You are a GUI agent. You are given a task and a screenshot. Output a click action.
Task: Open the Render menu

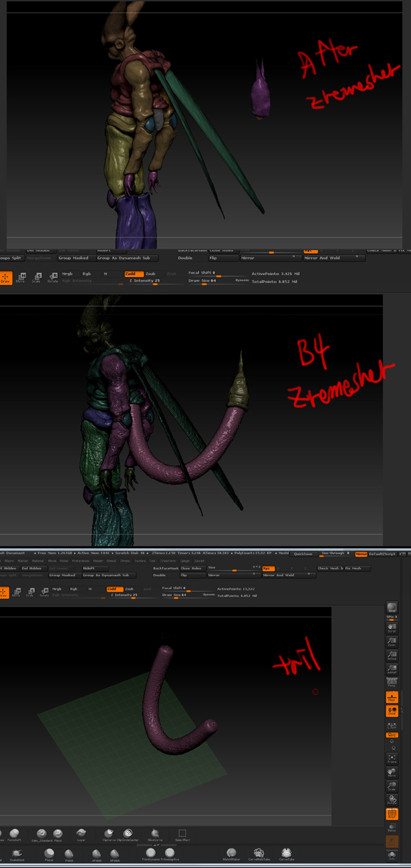click(x=98, y=560)
